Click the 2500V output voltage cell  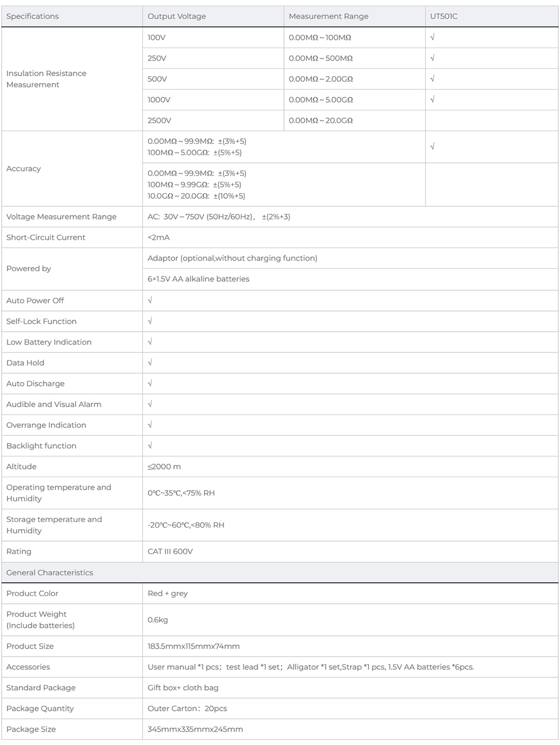point(160,120)
